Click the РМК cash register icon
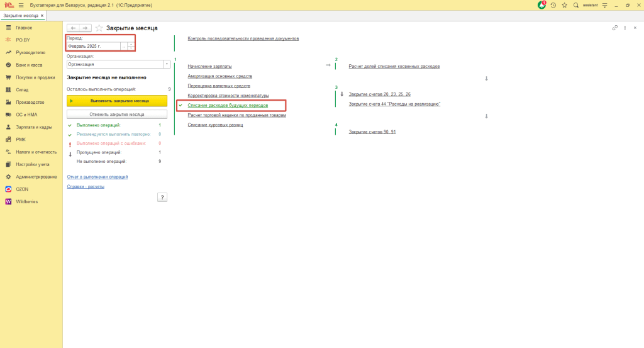 point(8,139)
